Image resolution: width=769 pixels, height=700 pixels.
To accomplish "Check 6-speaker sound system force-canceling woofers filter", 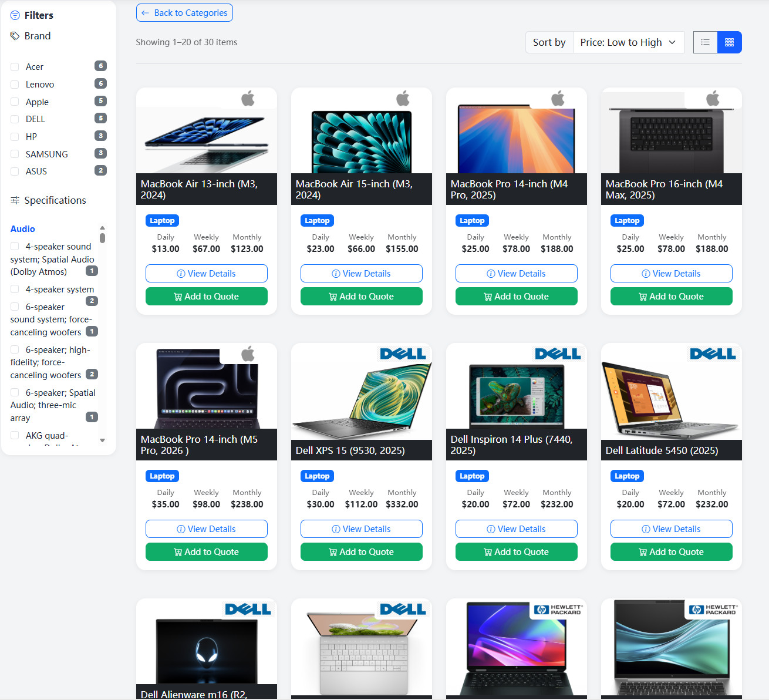I will pos(15,307).
